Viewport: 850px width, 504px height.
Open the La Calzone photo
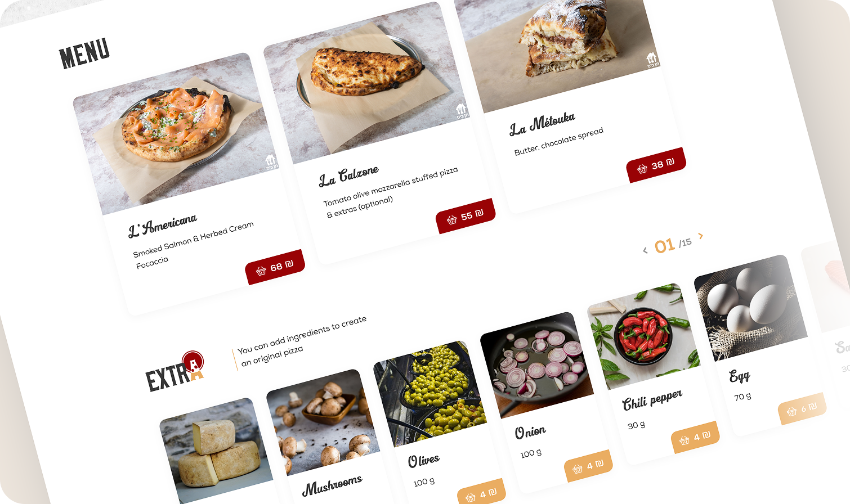(366, 83)
